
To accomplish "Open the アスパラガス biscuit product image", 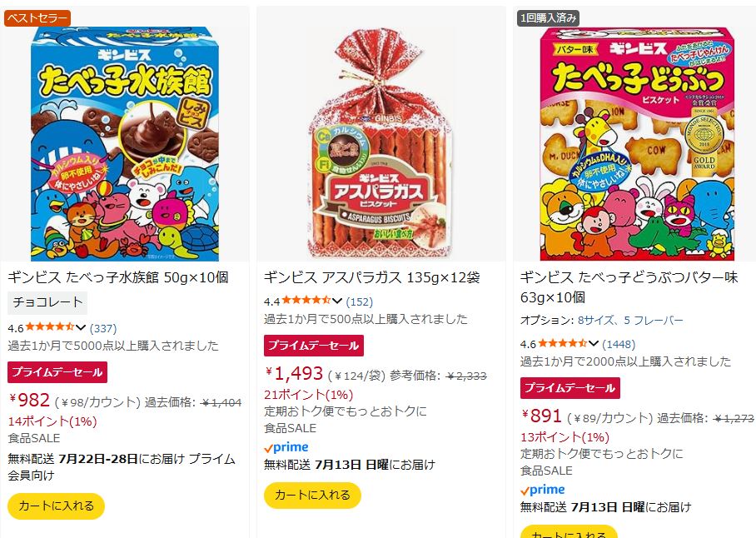I will click(x=380, y=143).
